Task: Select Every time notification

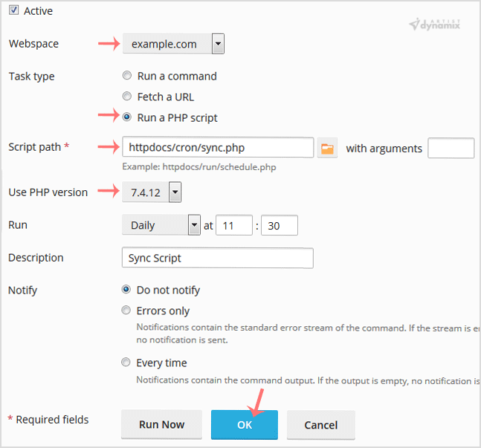Action: tap(126, 363)
